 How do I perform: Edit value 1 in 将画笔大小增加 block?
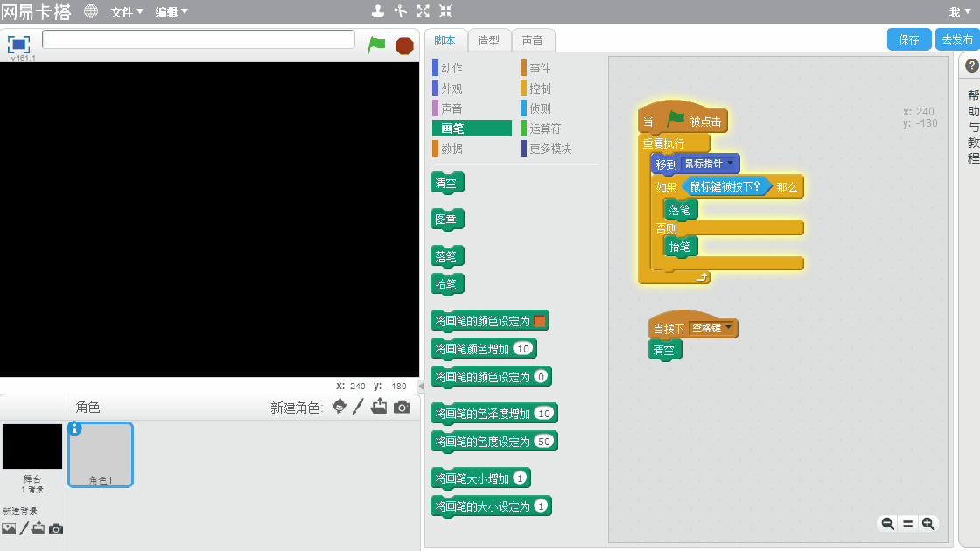[520, 478]
